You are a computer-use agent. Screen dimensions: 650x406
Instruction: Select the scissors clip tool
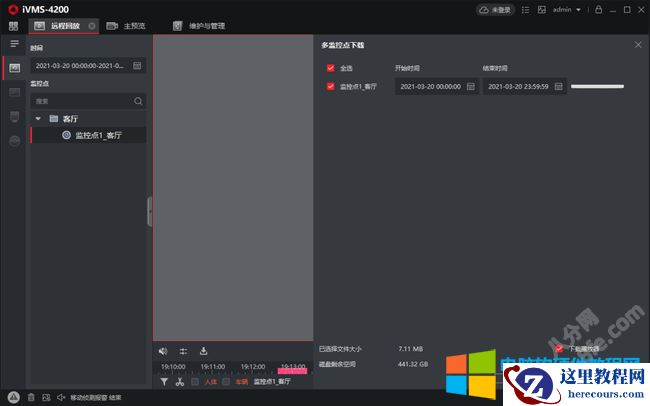click(179, 382)
